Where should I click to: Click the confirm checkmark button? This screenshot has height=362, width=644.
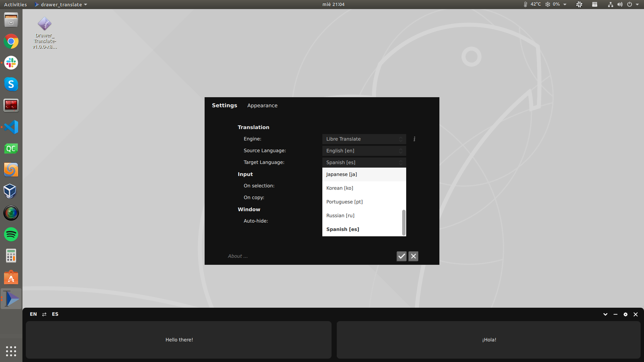point(401,255)
